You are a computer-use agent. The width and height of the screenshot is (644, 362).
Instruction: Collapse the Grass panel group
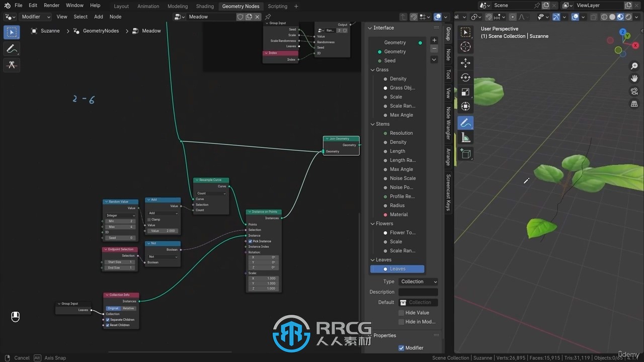(x=372, y=70)
